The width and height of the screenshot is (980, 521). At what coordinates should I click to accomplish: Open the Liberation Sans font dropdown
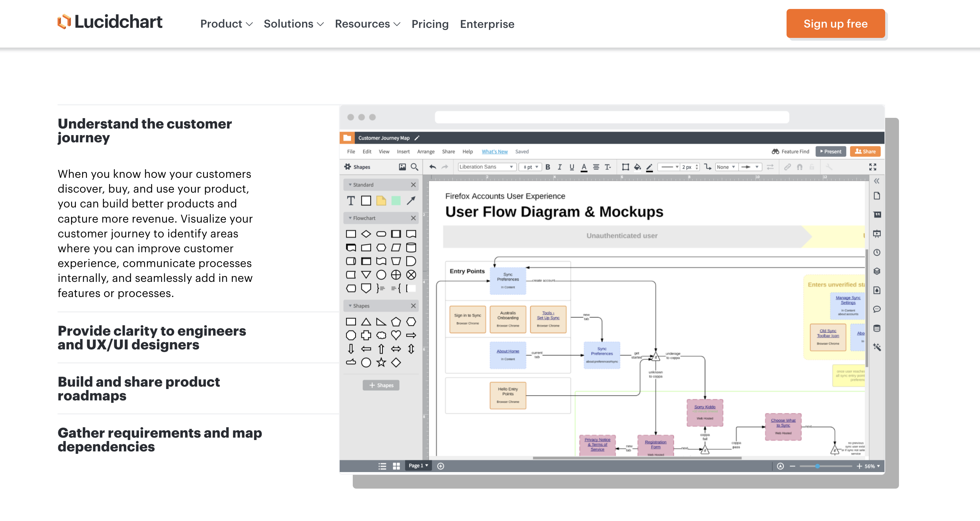486,167
